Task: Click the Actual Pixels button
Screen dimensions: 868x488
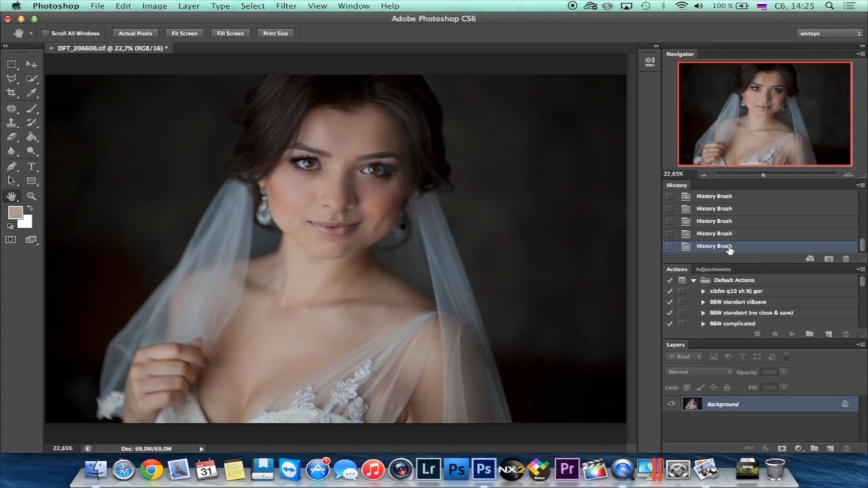Action: 136,33
